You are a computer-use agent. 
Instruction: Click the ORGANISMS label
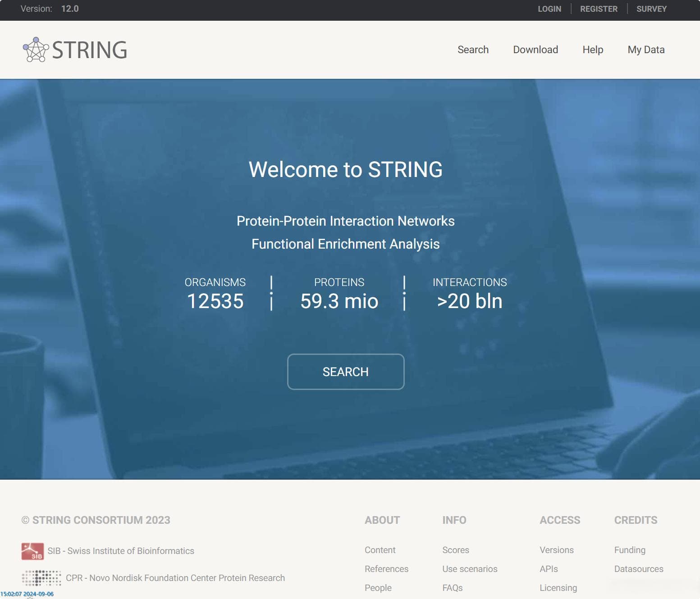coord(215,282)
